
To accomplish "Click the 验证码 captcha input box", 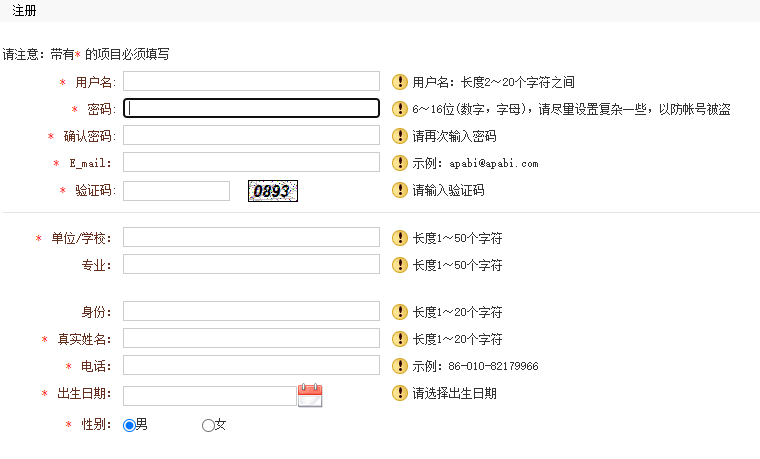I will tap(177, 190).
